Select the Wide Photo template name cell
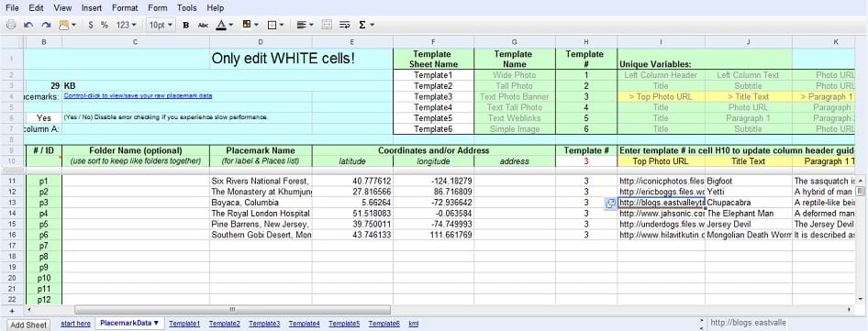The image size is (868, 331). 514,75
